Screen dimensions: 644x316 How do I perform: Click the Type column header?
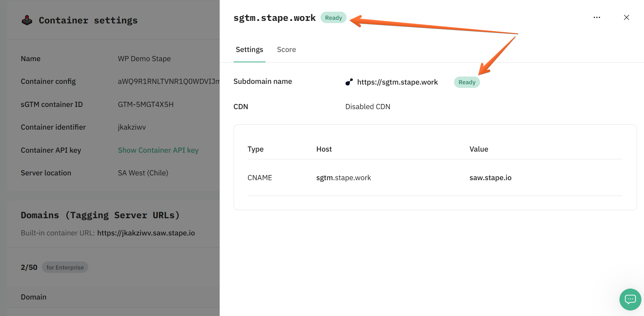click(x=256, y=149)
